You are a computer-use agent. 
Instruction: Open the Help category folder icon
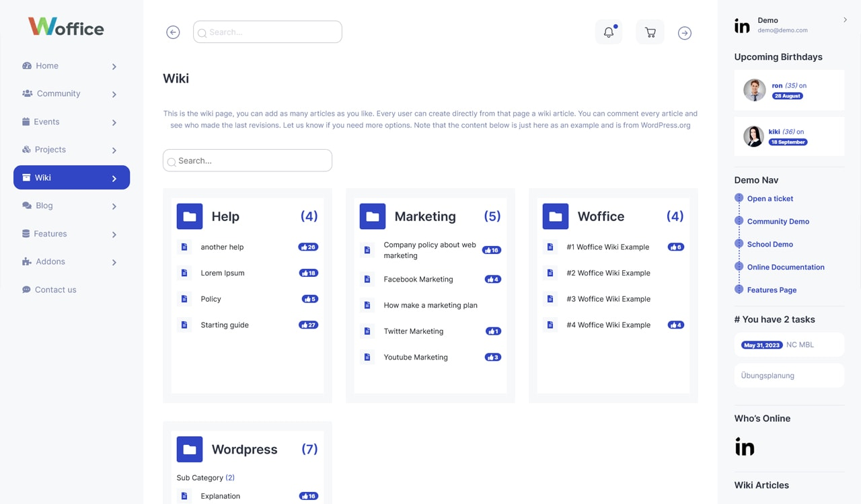pos(189,216)
